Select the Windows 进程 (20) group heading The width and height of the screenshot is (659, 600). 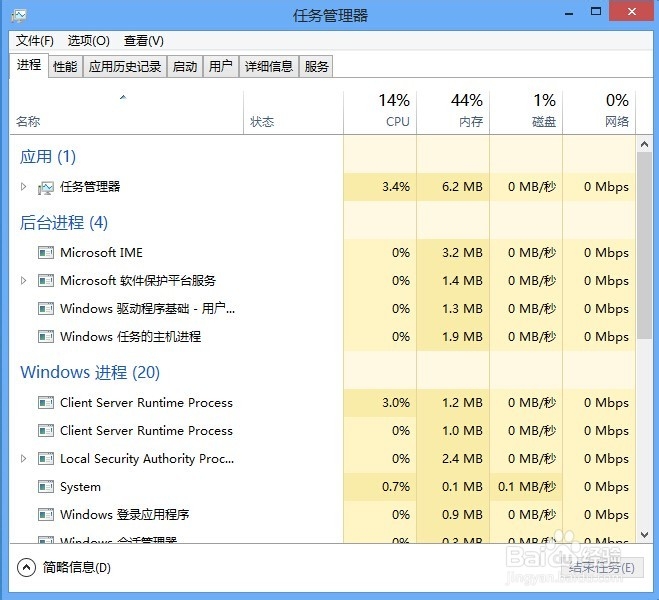pos(90,372)
